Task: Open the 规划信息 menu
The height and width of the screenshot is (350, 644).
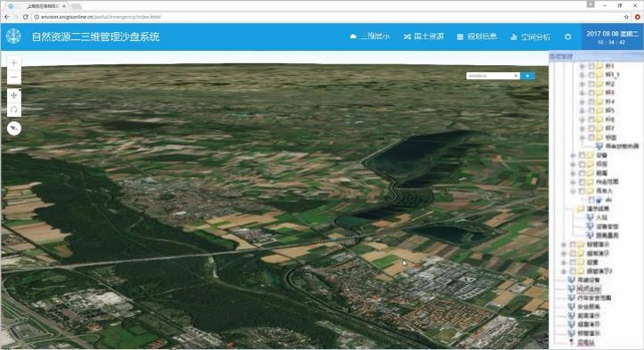Action: 477,37
